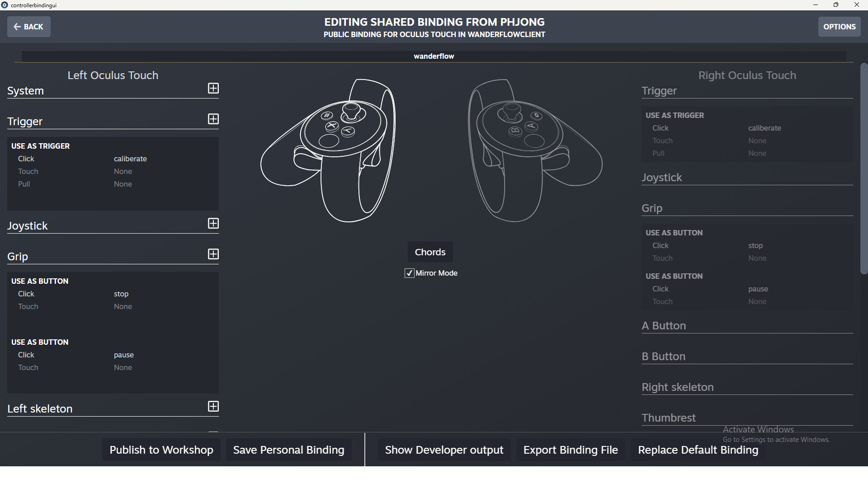
Task: Open the Options menu
Action: coord(840,26)
